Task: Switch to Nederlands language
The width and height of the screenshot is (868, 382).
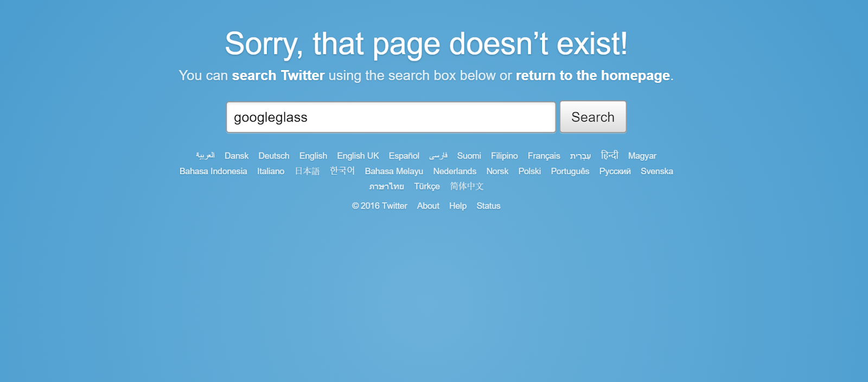Action: tap(455, 171)
